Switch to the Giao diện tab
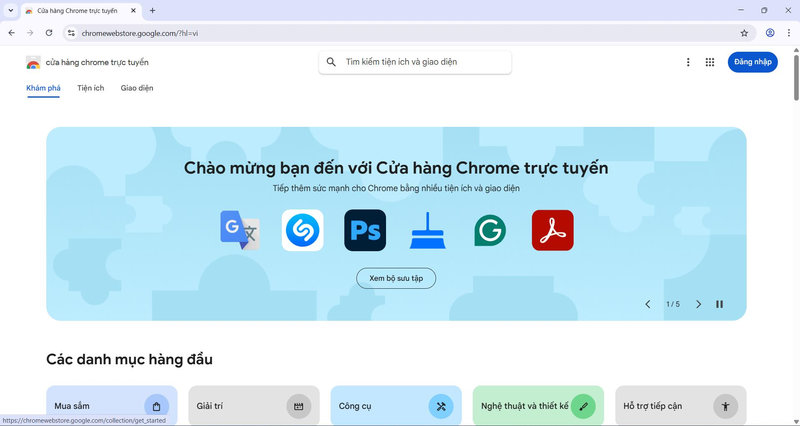The width and height of the screenshot is (800, 426). (137, 88)
